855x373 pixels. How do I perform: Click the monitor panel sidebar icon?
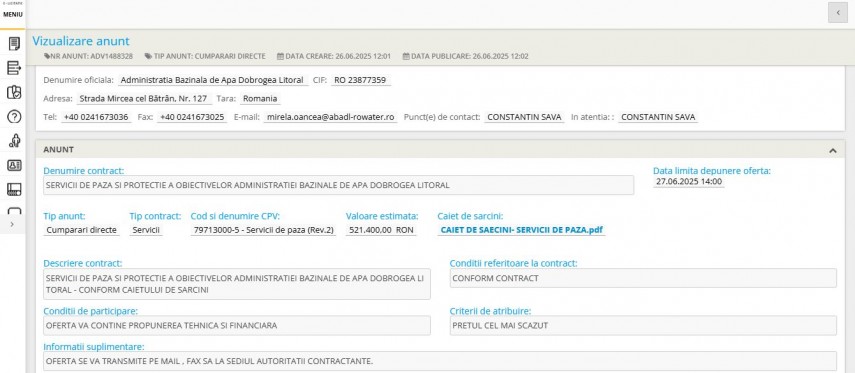coord(14,189)
